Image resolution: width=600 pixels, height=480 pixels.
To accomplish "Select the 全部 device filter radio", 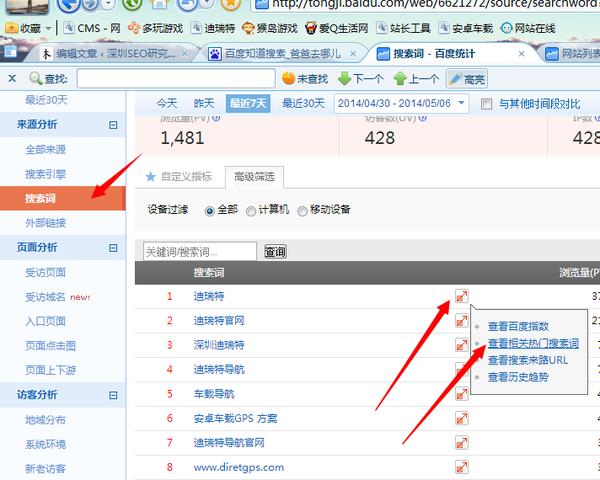I will pos(210,211).
